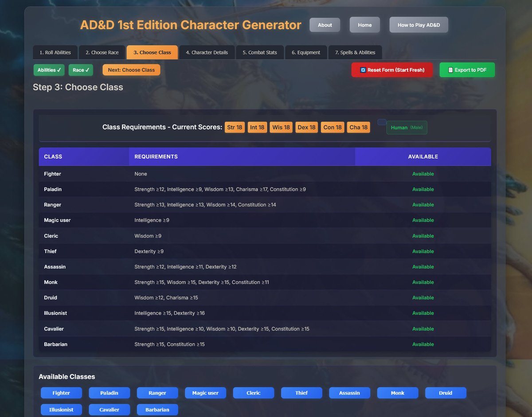The image size is (532, 417).
Task: Click Available status in Barbarian row
Action: 423,344
